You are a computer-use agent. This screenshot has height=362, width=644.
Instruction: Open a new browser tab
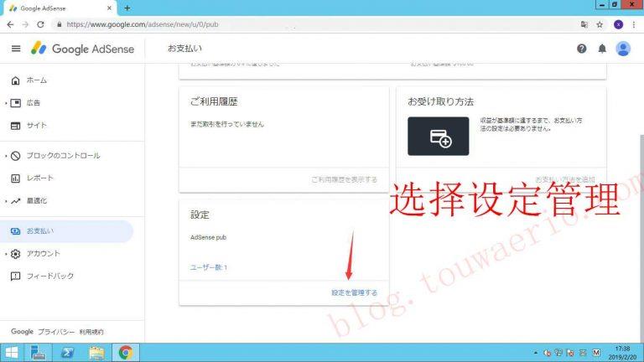(127, 8)
